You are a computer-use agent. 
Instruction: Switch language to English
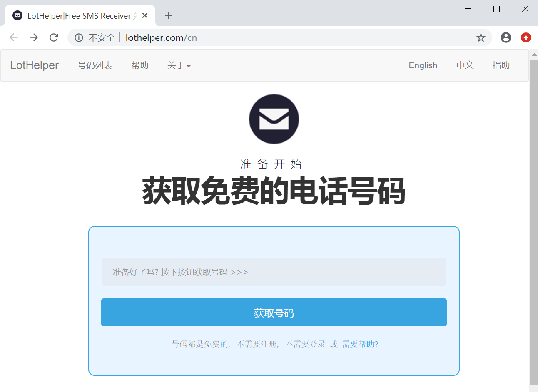[423, 65]
